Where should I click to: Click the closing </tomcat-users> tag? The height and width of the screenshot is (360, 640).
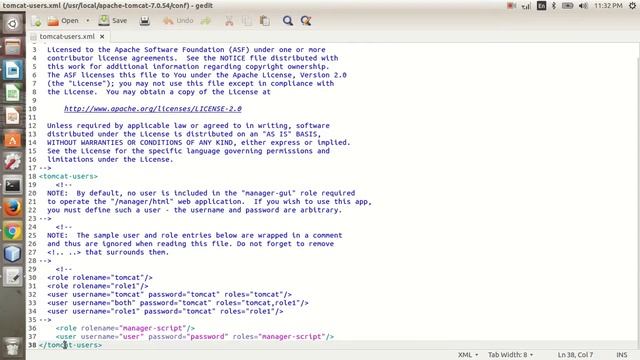(70, 345)
